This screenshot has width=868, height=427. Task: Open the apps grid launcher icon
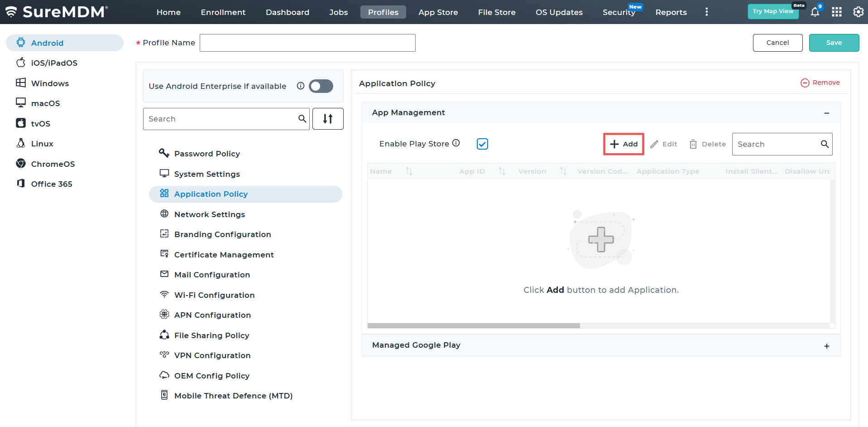tap(836, 12)
